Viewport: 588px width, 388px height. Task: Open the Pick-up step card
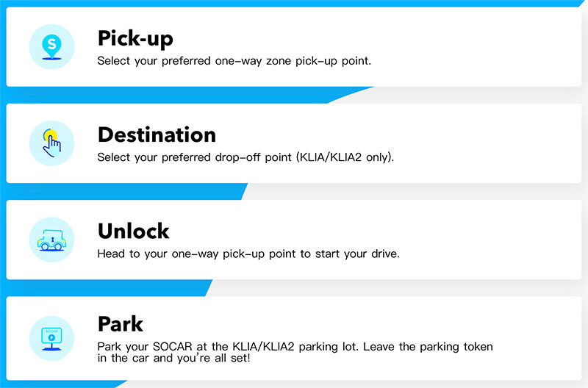pos(294,47)
